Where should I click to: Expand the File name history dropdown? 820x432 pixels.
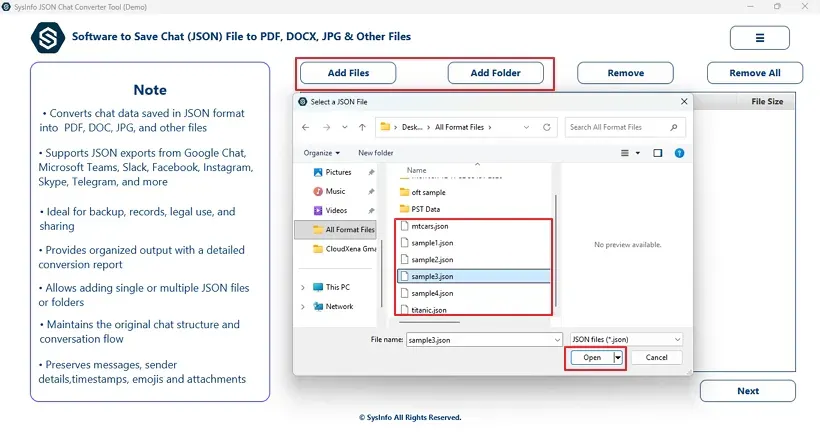pyautogui.click(x=557, y=340)
